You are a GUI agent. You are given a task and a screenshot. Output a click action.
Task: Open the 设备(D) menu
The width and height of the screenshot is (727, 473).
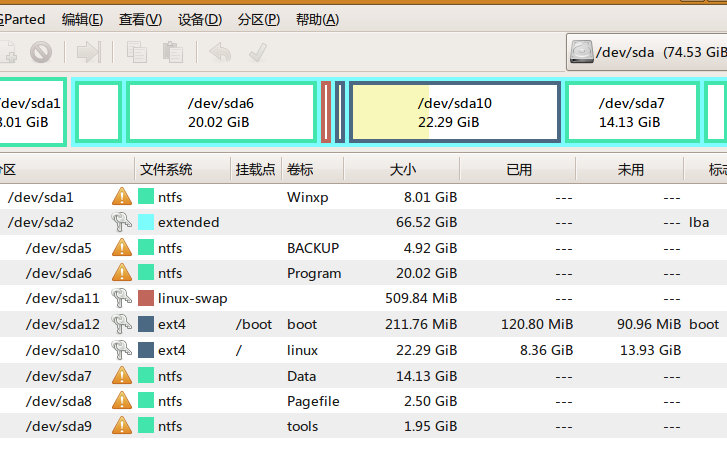point(200,19)
